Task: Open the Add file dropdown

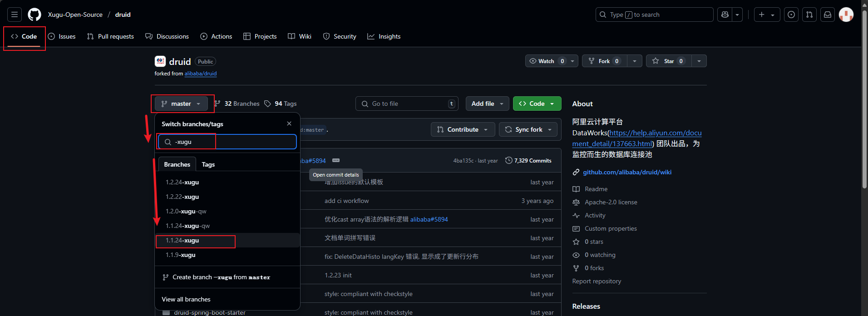Action: coord(487,104)
